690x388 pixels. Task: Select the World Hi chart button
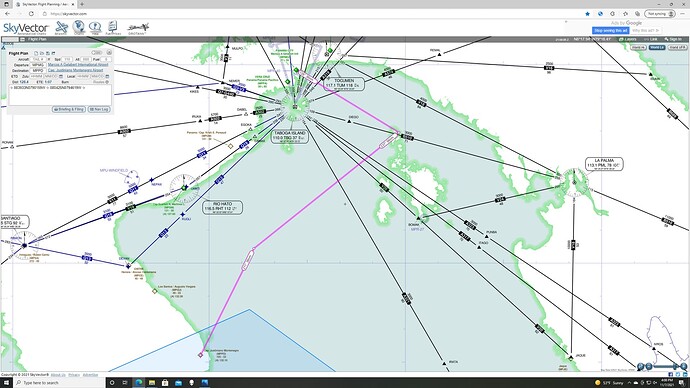pyautogui.click(x=638, y=47)
